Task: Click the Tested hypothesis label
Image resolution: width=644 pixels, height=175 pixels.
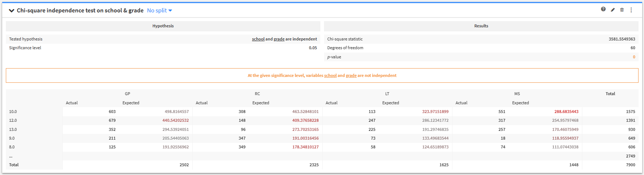Action: pos(26,39)
